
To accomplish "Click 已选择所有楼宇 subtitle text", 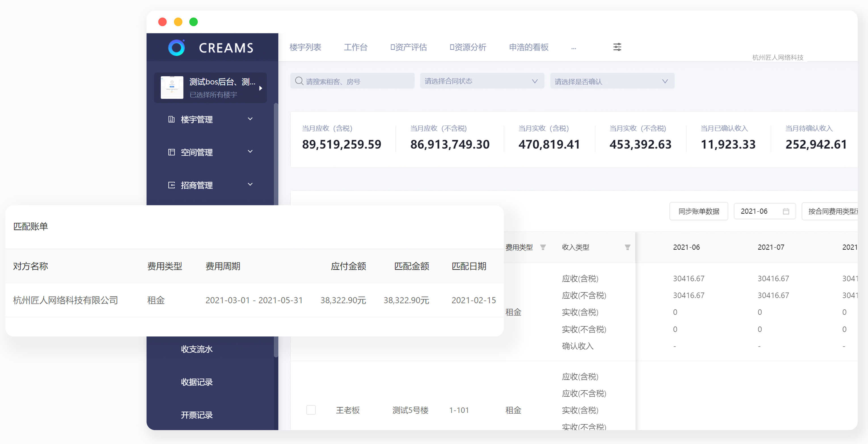I will [213, 95].
